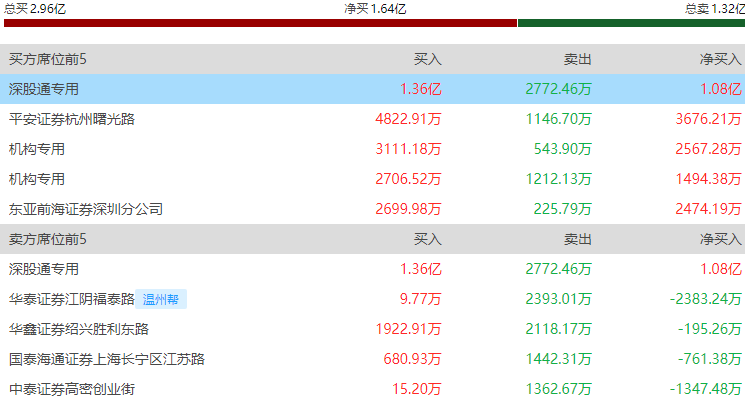Click the 温州帮 tag badge
Screen dimensions: 745x399
[x=161, y=299]
